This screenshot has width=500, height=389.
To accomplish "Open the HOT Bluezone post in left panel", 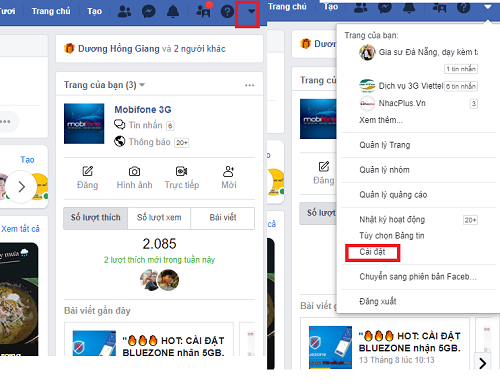I will (x=173, y=346).
